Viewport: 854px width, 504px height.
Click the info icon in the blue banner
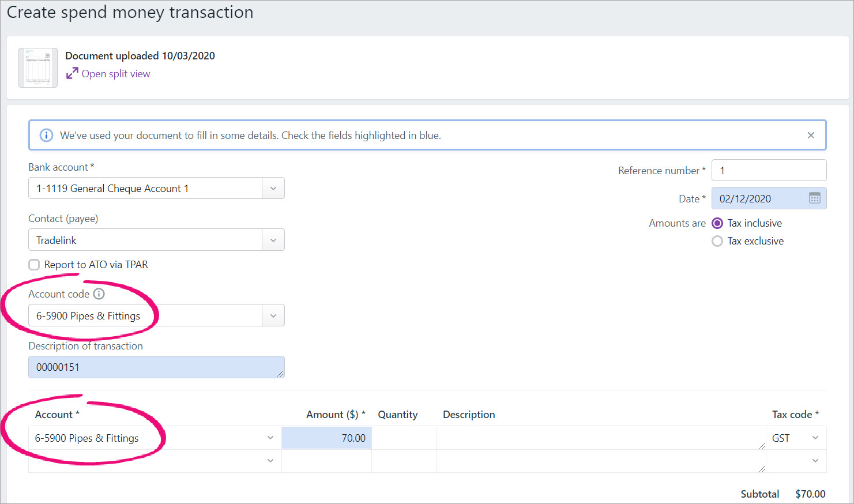pos(46,135)
